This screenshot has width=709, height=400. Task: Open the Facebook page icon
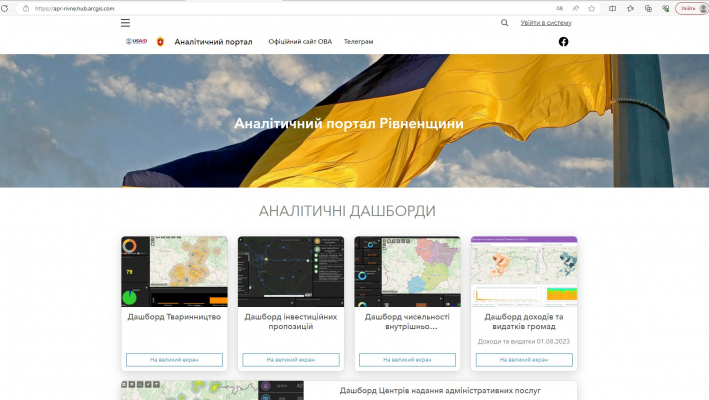563,42
